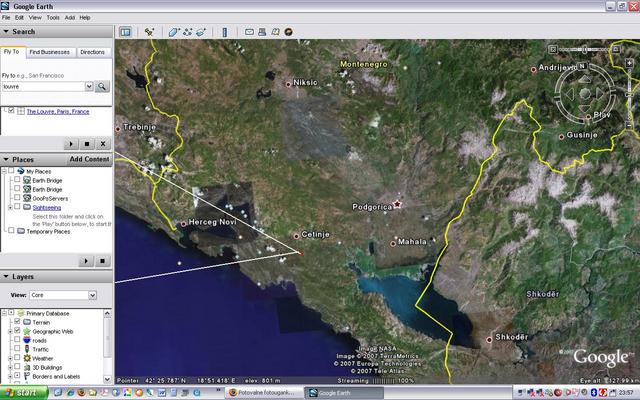640x400 pixels.
Task: Pan left with the navigation compass arrow
Action: click(x=570, y=94)
